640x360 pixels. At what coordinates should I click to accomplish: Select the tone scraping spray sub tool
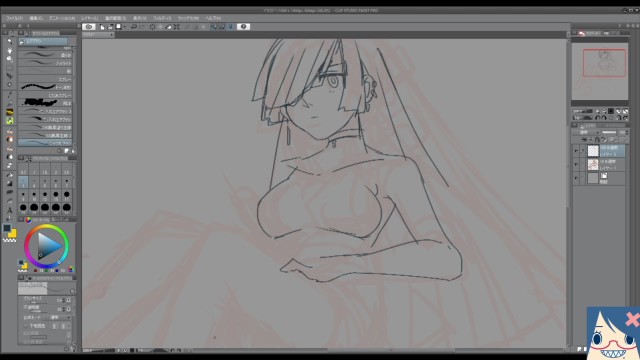[45, 87]
